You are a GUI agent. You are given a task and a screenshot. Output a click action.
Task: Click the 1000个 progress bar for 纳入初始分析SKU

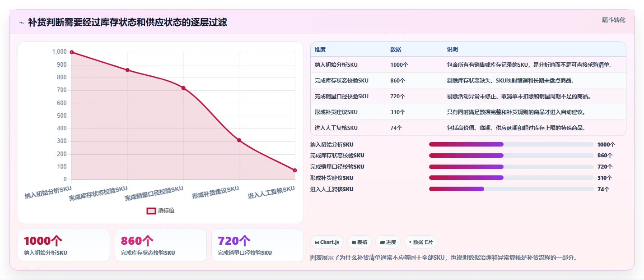[x=511, y=144]
